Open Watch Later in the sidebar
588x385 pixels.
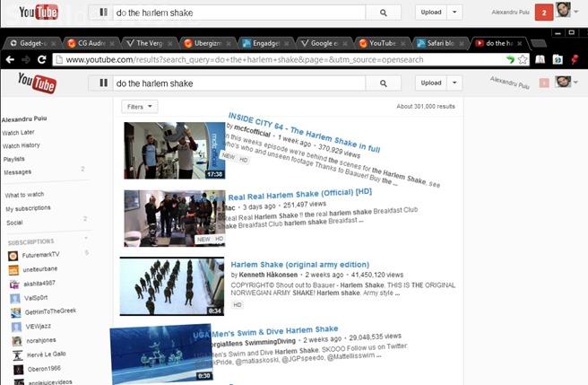[x=19, y=132]
